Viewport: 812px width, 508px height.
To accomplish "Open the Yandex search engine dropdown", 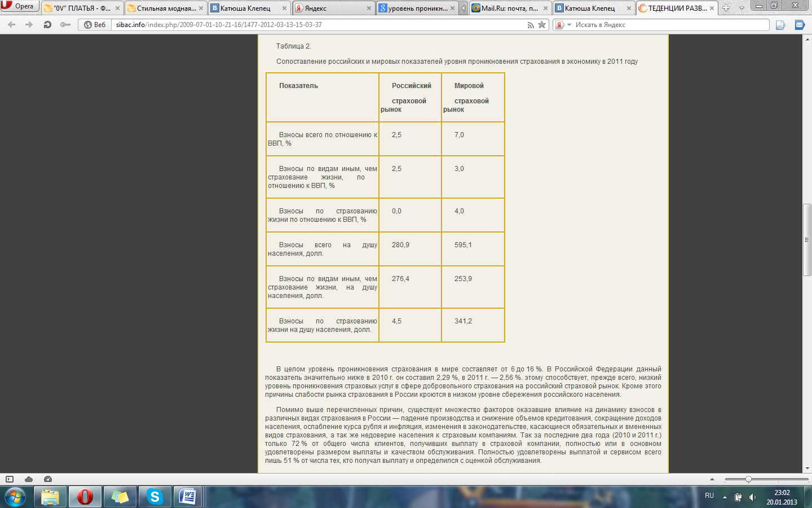I will pyautogui.click(x=563, y=25).
